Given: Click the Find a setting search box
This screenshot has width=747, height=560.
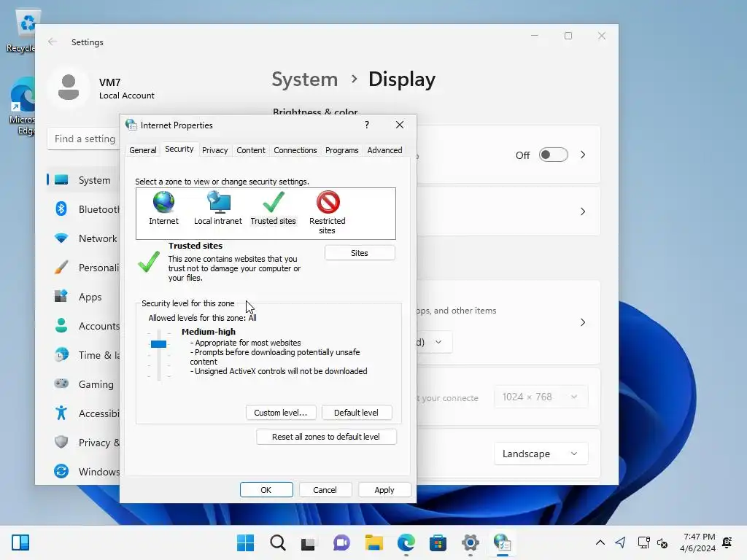Looking at the screenshot, I should 84,139.
